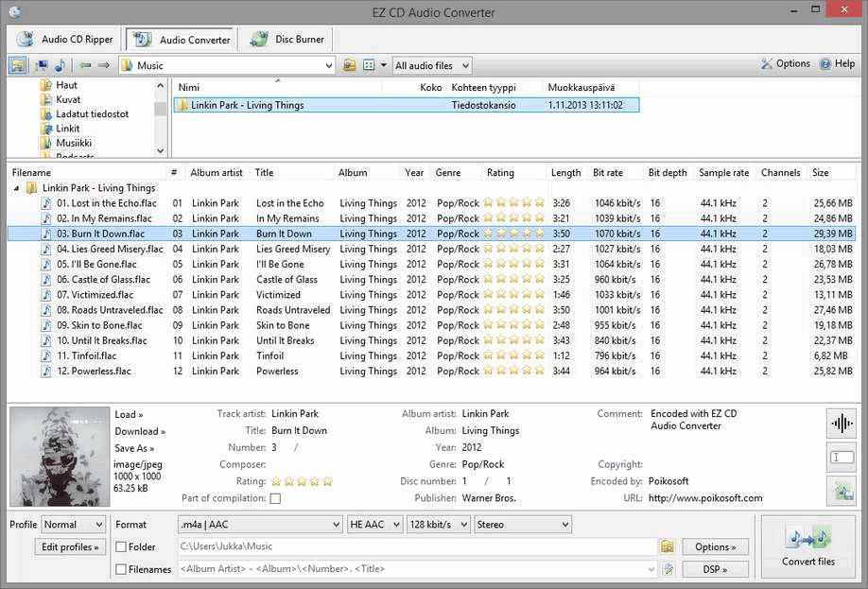Sort track list by Bit rate header
Screen dimensions: 868x589
coord(608,173)
